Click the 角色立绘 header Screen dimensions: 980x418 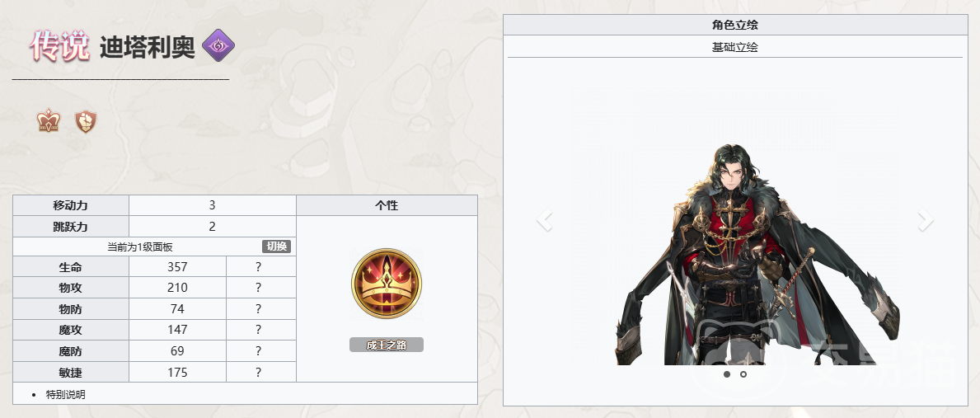[735, 25]
